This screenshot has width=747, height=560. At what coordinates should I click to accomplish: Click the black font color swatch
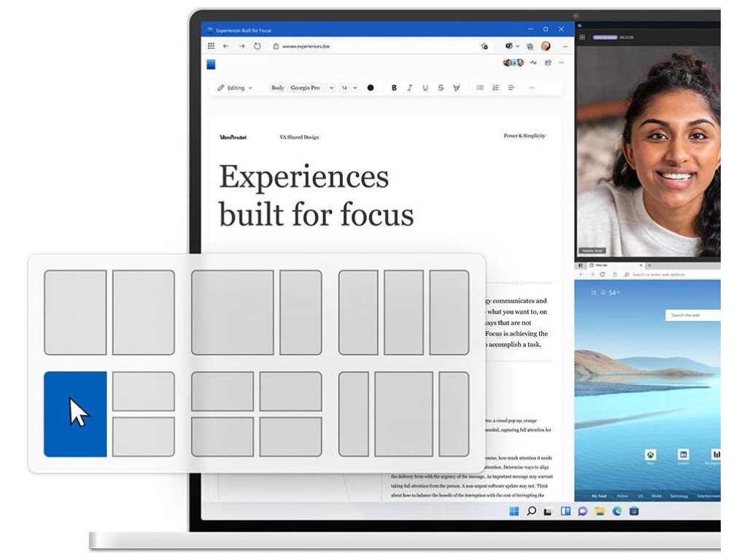pyautogui.click(x=371, y=87)
